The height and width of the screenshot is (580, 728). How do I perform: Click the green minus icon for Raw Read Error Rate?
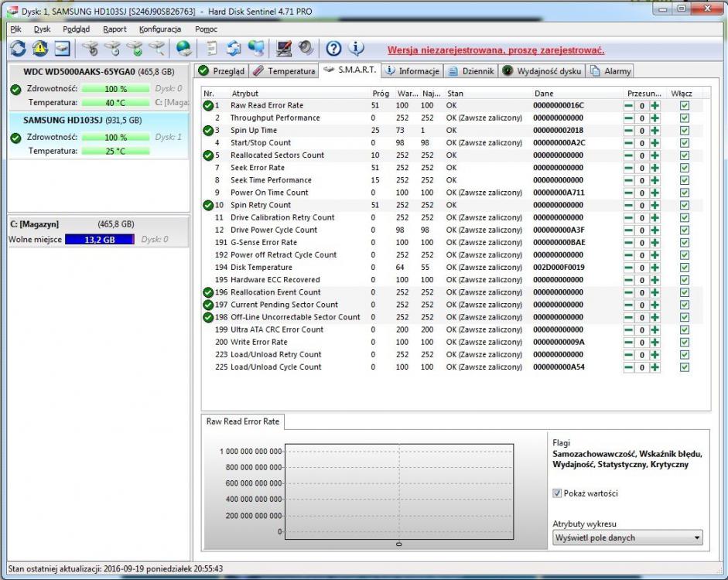click(x=629, y=106)
